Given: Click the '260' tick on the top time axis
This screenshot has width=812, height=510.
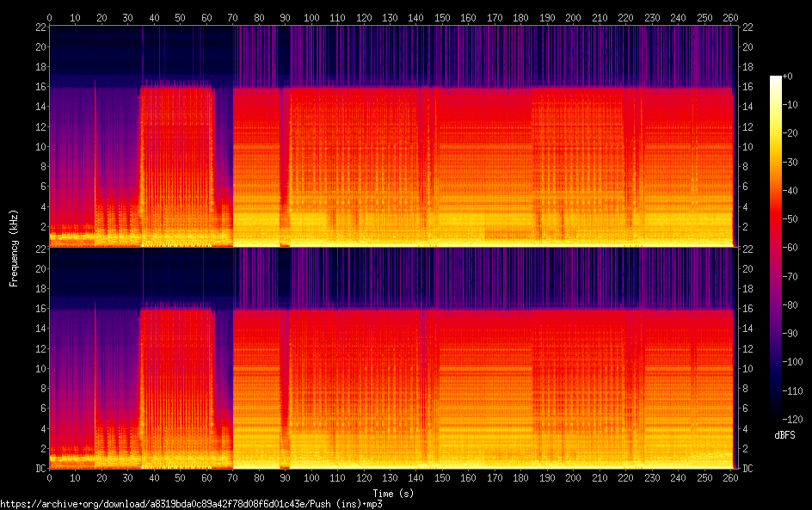Looking at the screenshot, I should [730, 17].
